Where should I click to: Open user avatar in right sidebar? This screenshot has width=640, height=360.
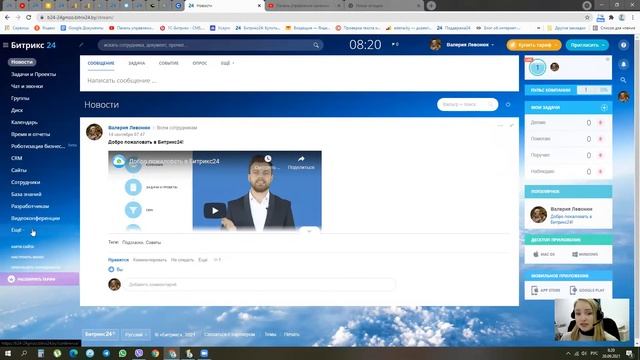[x=623, y=96]
